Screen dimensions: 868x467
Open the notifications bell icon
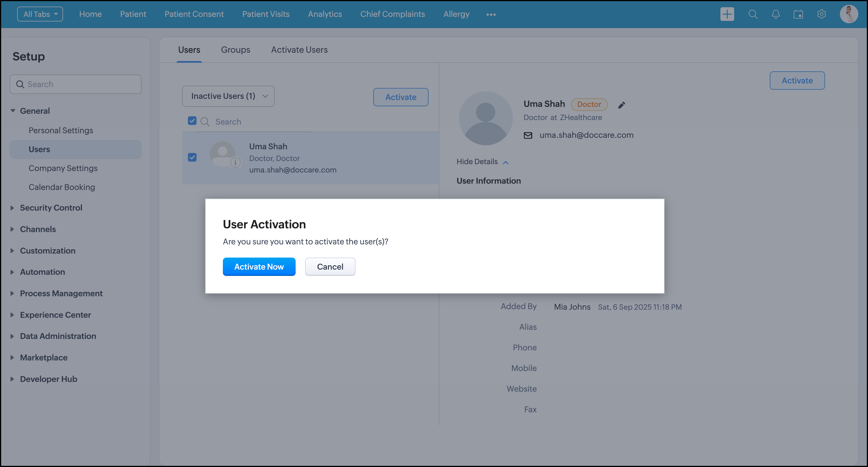[x=775, y=14]
